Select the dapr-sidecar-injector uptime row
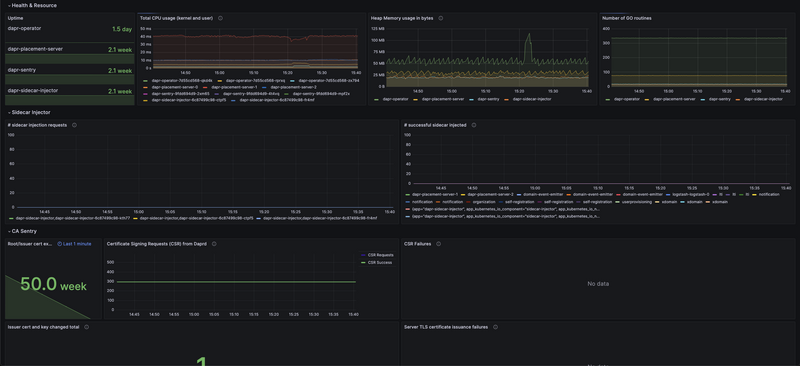Screen dimensions: 800x366 click(70, 95)
